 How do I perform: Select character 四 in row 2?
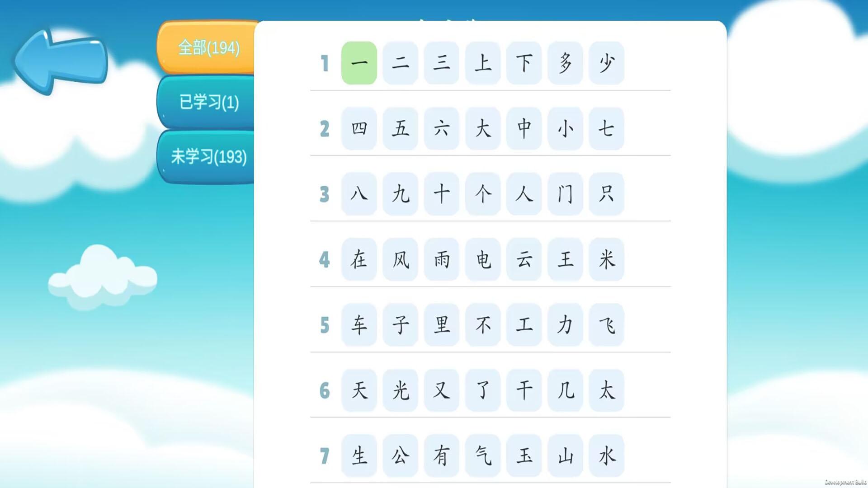pos(359,129)
